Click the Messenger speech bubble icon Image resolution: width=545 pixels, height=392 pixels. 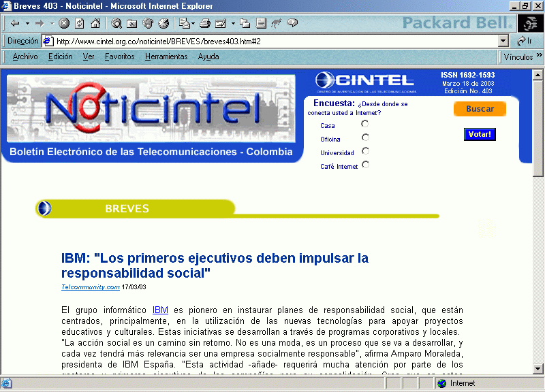tap(292, 23)
